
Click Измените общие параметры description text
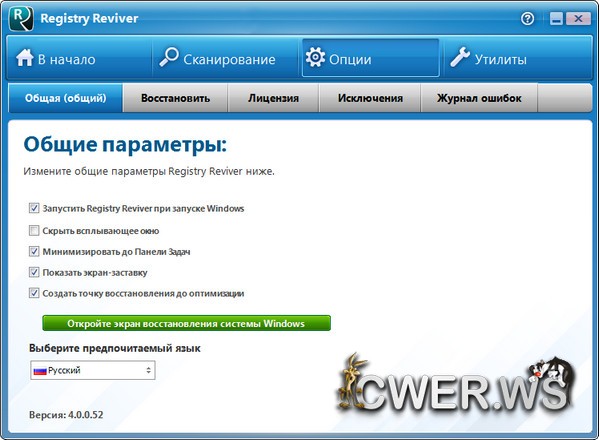pos(149,171)
